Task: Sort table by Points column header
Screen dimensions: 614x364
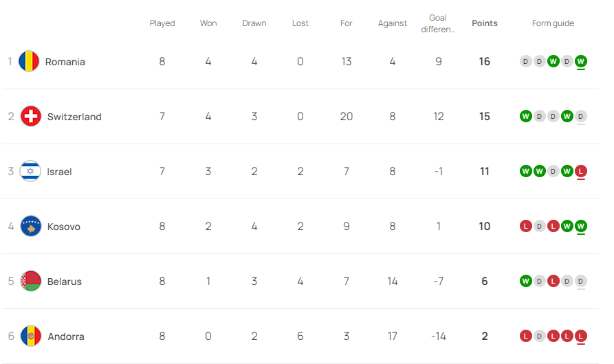Action: pyautogui.click(x=484, y=23)
